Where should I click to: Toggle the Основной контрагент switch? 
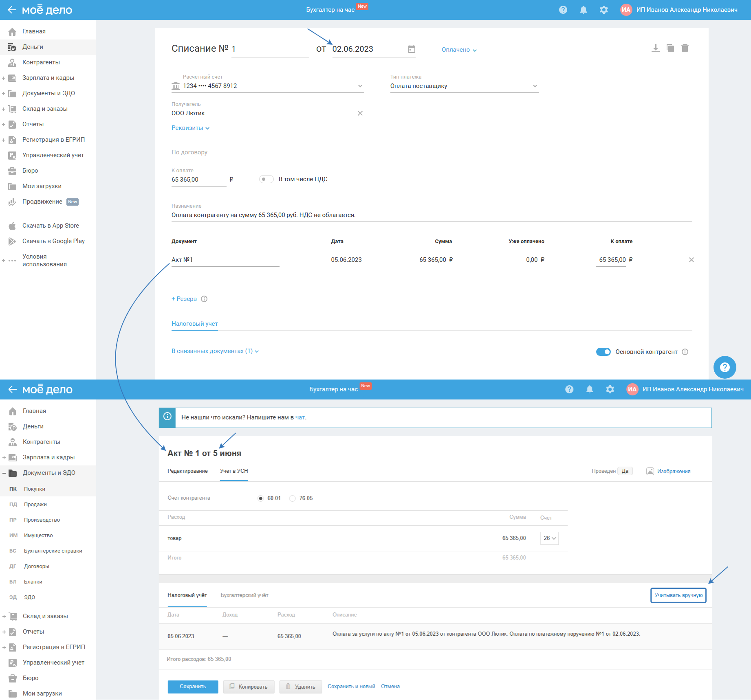tap(603, 352)
